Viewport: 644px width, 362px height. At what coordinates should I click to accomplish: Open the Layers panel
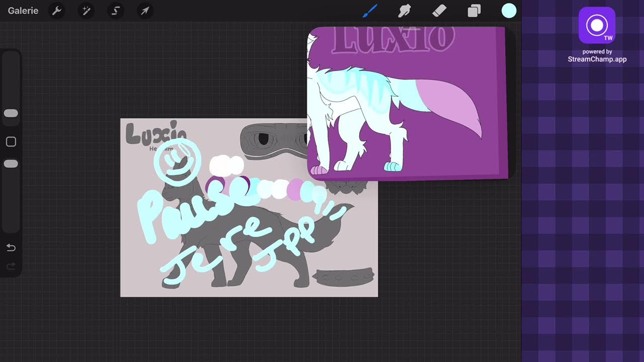point(474,11)
